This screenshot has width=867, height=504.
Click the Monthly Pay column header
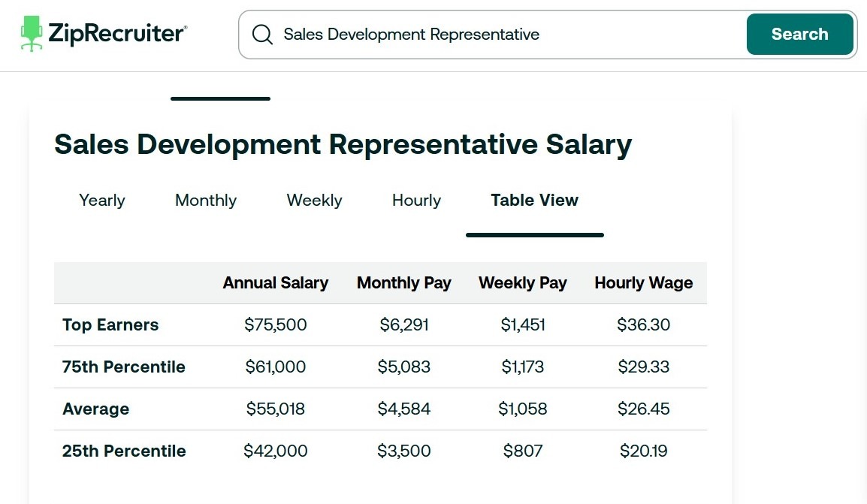click(x=404, y=283)
